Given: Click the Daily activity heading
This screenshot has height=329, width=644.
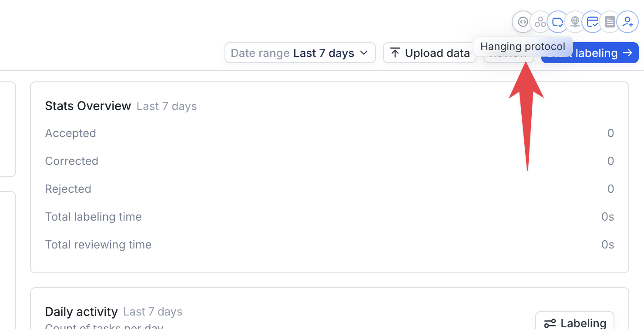Looking at the screenshot, I should tap(81, 312).
